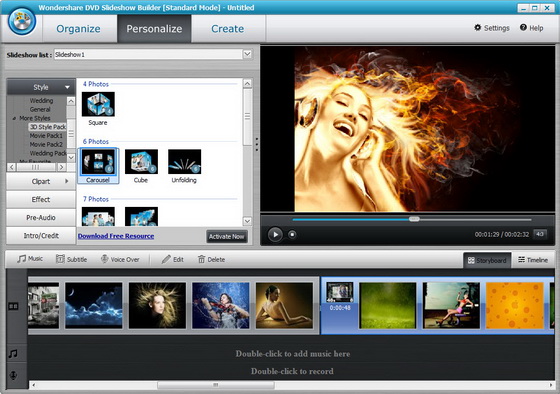560x394 pixels.
Task: Open Help from the top bar
Action: (x=531, y=28)
